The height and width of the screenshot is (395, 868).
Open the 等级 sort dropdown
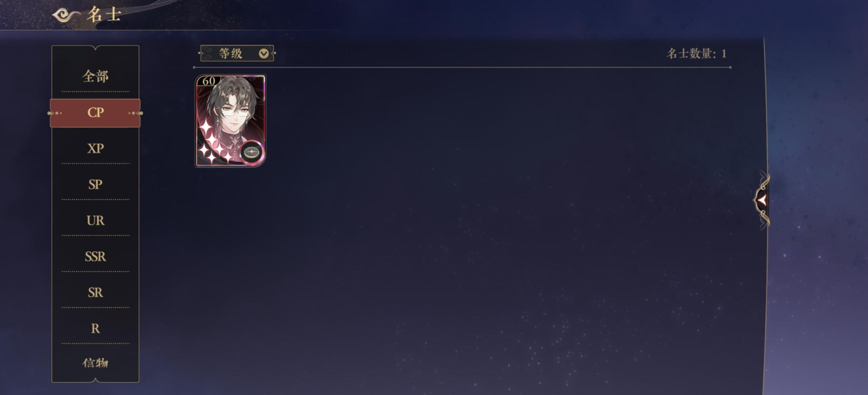click(x=237, y=53)
